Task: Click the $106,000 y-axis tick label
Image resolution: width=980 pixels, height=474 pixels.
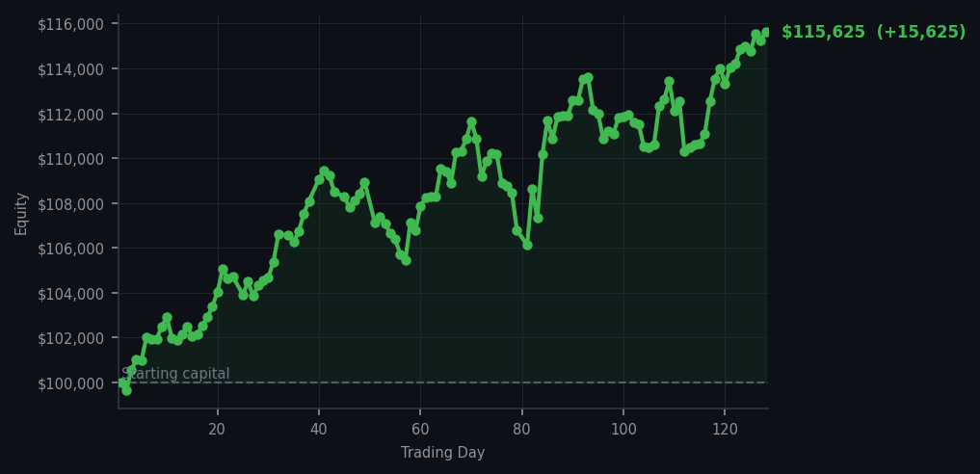Action: (x=70, y=250)
